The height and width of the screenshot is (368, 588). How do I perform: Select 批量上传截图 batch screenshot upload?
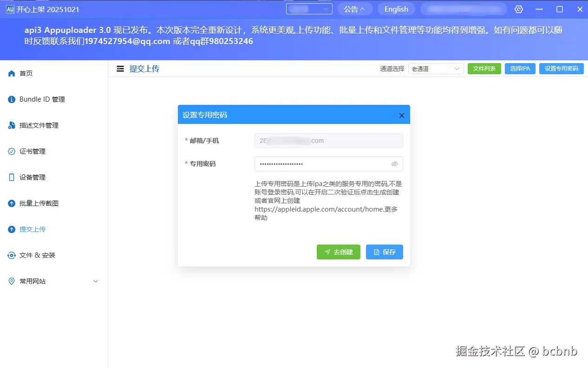[x=39, y=203]
